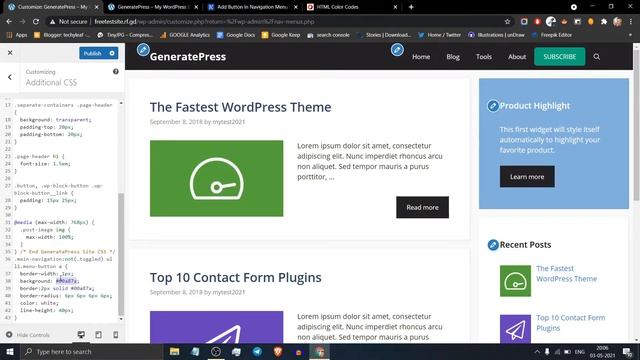
Task: Open the search icon in navigation
Action: (596, 57)
